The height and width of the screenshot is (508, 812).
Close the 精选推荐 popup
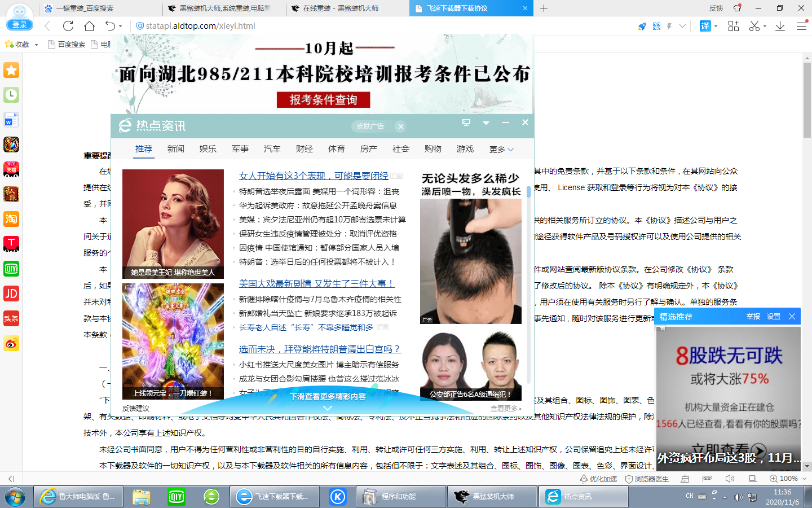pyautogui.click(x=792, y=317)
